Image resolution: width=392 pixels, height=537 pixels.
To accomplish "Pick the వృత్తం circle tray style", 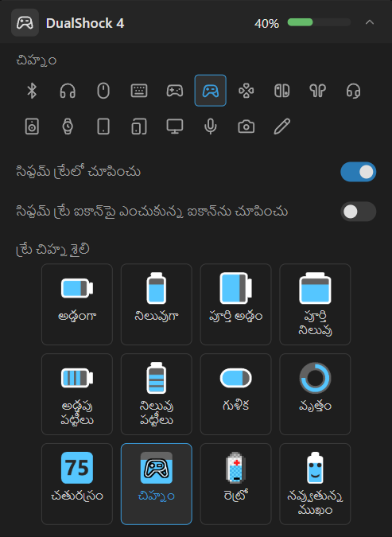I will [x=315, y=394].
